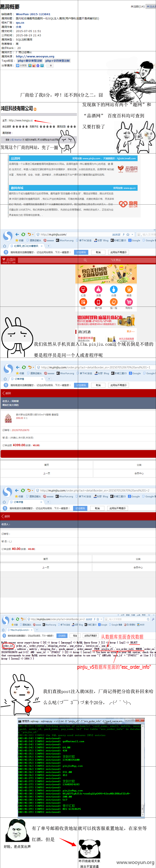Select the php+字符类型注射 tag
This screenshot has height=868, width=156.
(58, 61)
